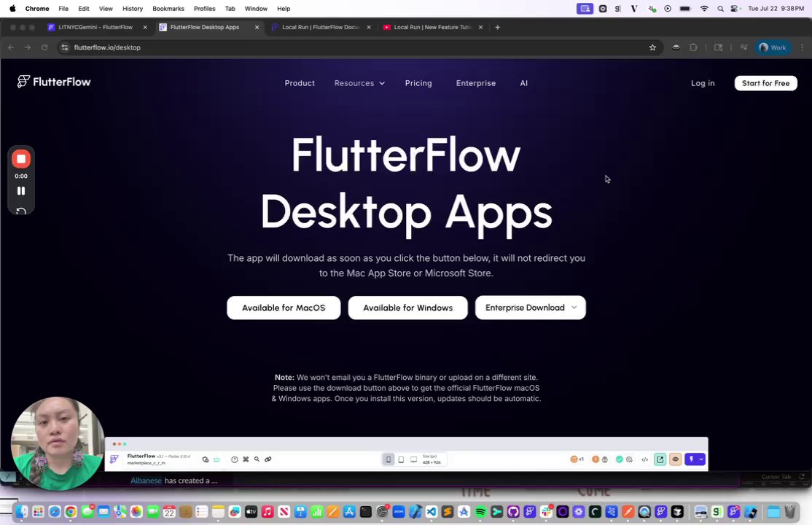The image size is (812, 525).
Task: Go back using the browser back arrow
Action: coord(11,47)
